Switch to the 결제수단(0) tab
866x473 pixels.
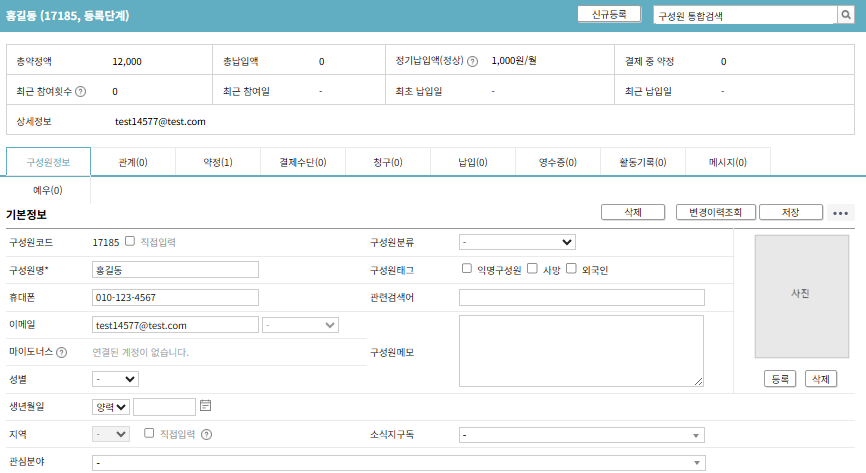(303, 162)
